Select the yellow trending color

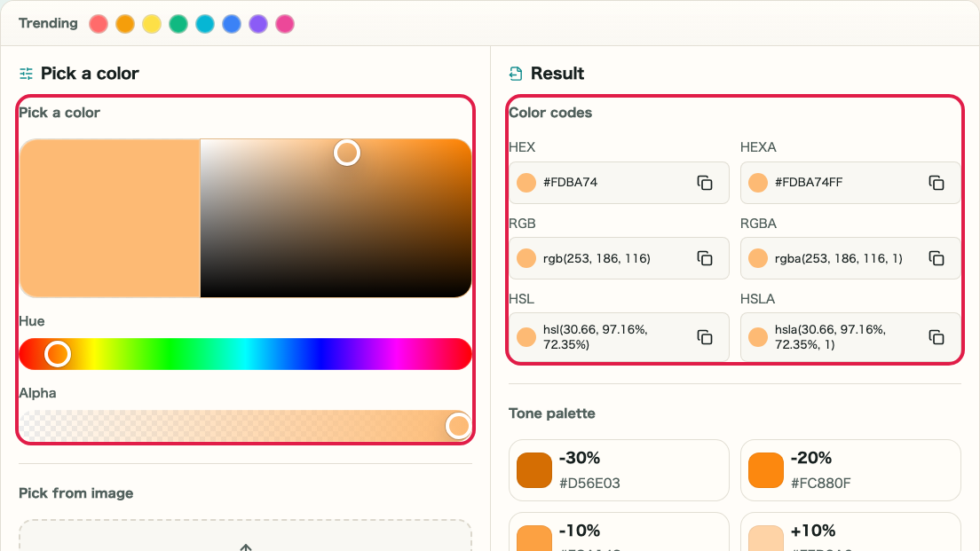point(152,24)
